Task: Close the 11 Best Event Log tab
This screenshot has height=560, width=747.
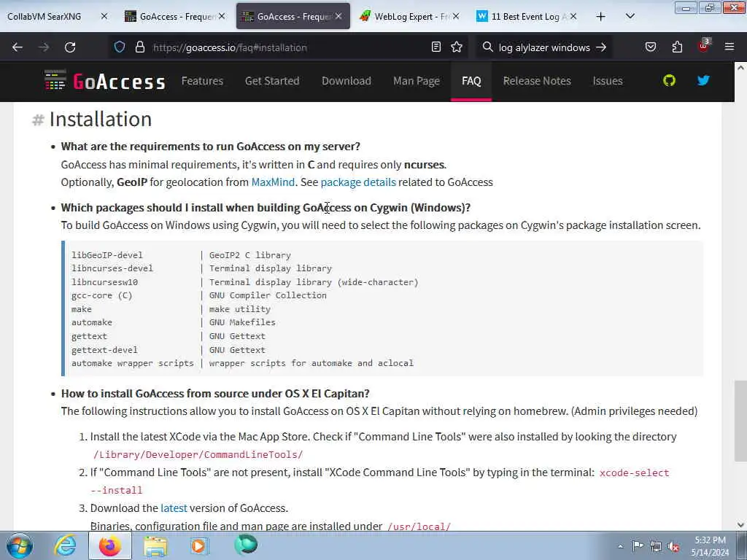Action: click(573, 17)
